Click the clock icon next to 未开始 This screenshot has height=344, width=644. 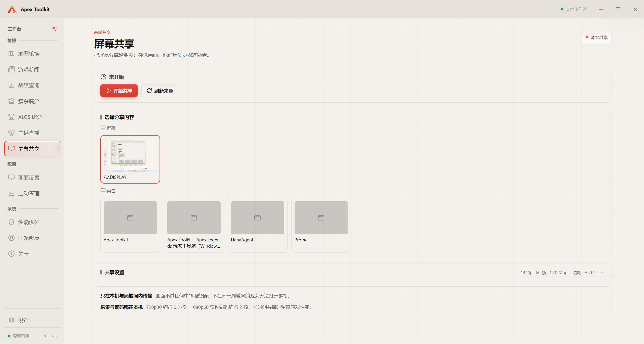(103, 77)
